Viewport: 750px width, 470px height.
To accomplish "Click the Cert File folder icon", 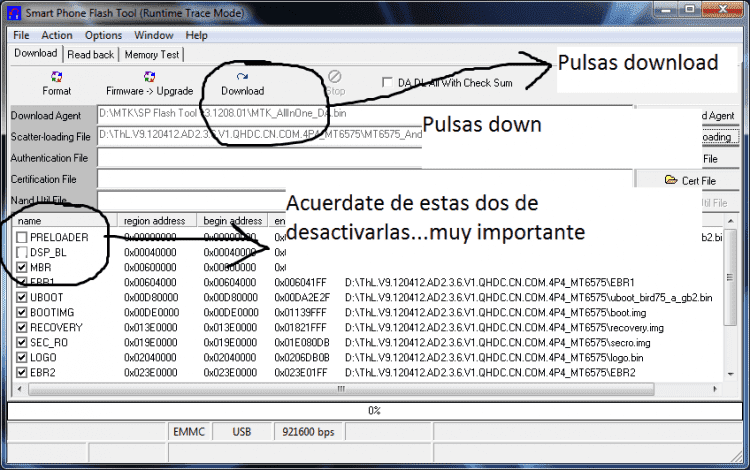I will coord(671,180).
